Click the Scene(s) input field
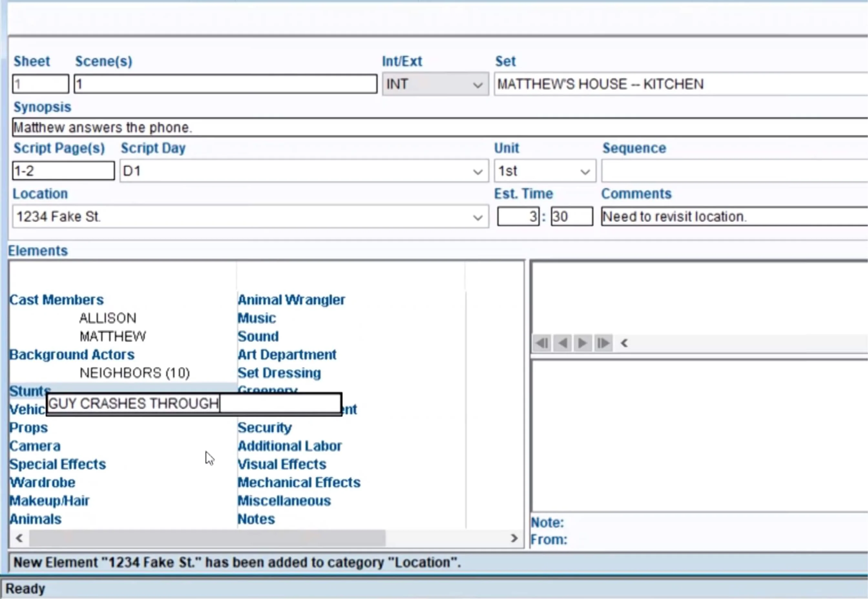Screen dimensions: 868x599 [x=224, y=84]
